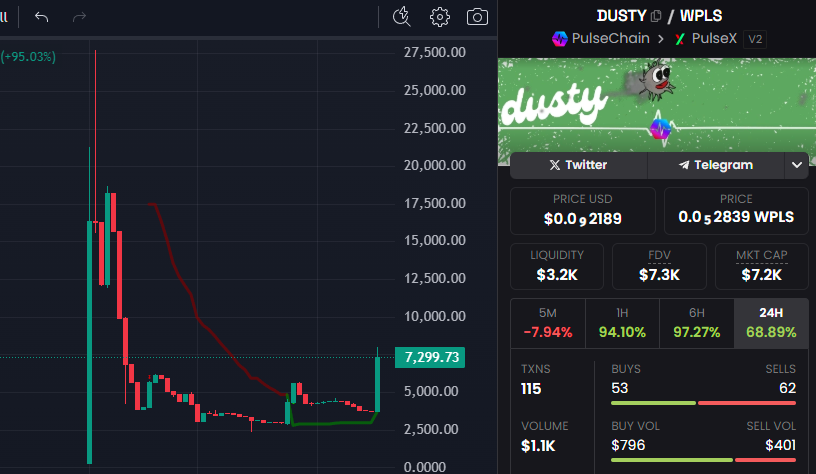Click the 27,500.00 price axis label
Image resolution: width=816 pixels, height=474 pixels.
435,52
